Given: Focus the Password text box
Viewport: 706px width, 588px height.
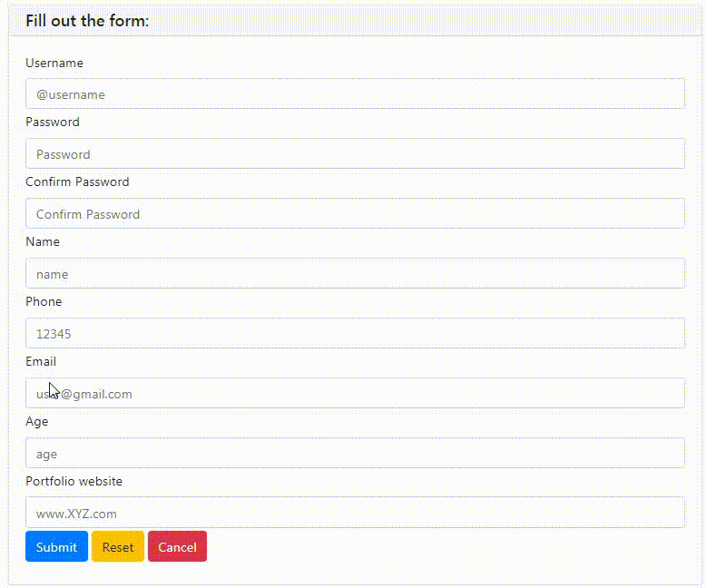Looking at the screenshot, I should pyautogui.click(x=354, y=154).
